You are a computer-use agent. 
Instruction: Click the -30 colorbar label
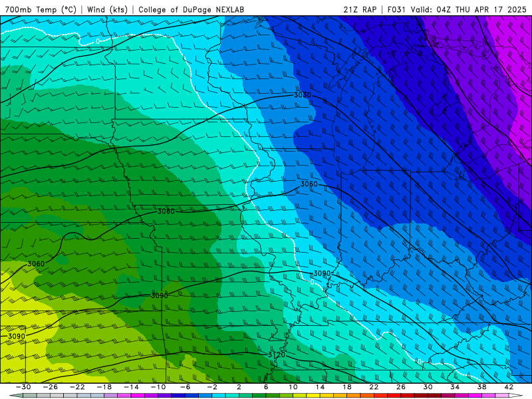[x=23, y=387]
